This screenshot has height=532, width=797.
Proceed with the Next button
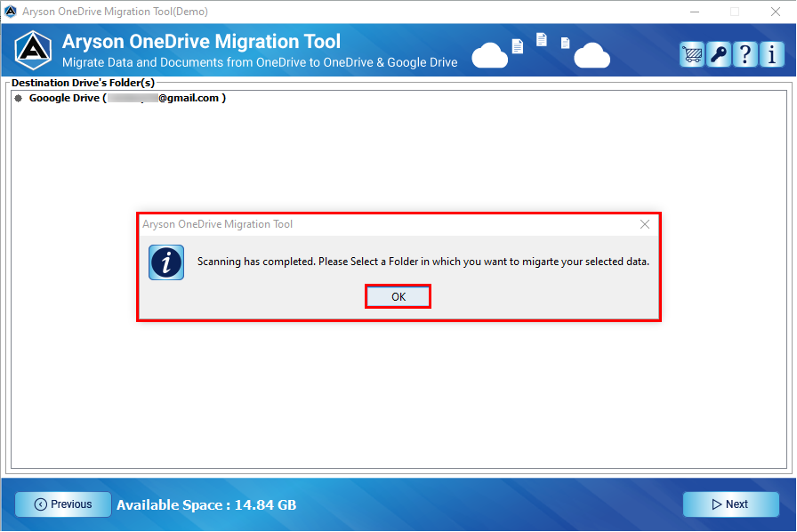pos(730,504)
